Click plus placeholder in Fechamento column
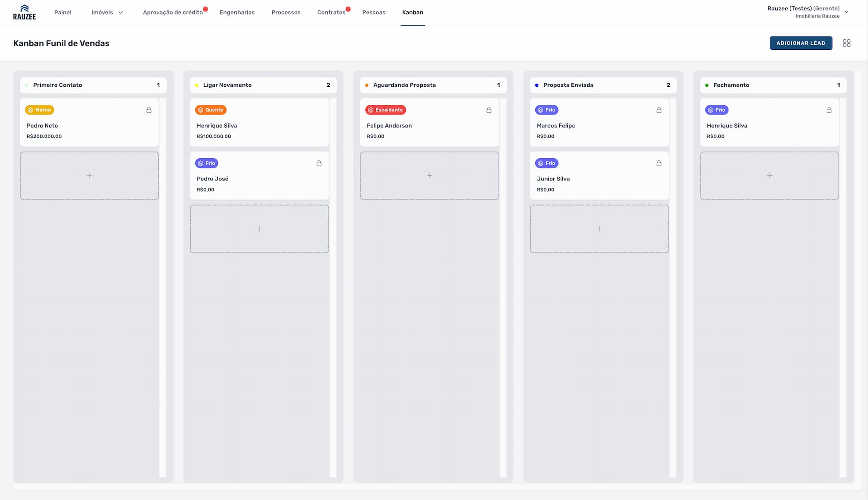The image size is (868, 500). pyautogui.click(x=769, y=175)
